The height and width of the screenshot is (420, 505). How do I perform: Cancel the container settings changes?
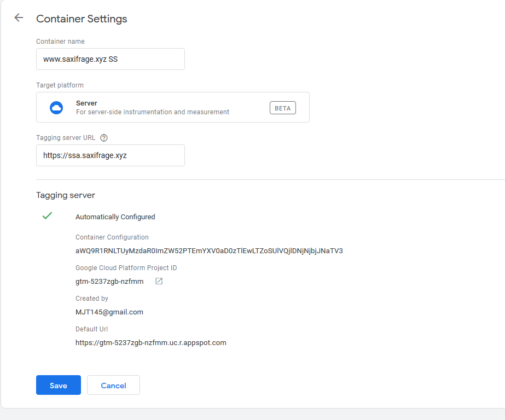point(113,385)
